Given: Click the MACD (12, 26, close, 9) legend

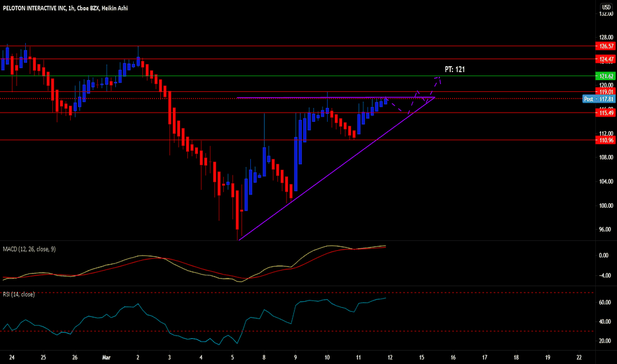Looking at the screenshot, I should tap(30, 249).
